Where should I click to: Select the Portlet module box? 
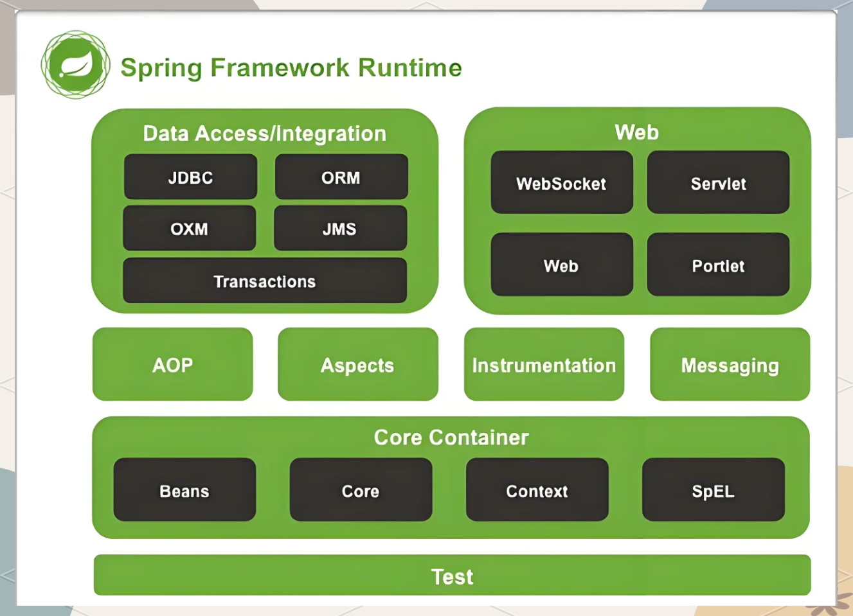click(718, 265)
